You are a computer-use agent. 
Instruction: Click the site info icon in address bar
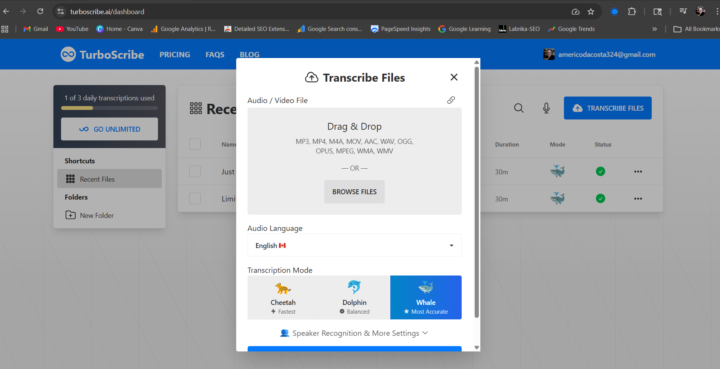[61, 11]
